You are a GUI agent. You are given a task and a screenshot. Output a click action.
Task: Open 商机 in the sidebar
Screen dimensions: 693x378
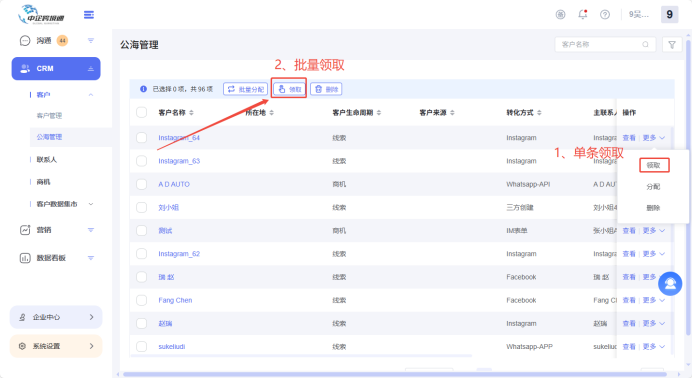(x=43, y=182)
